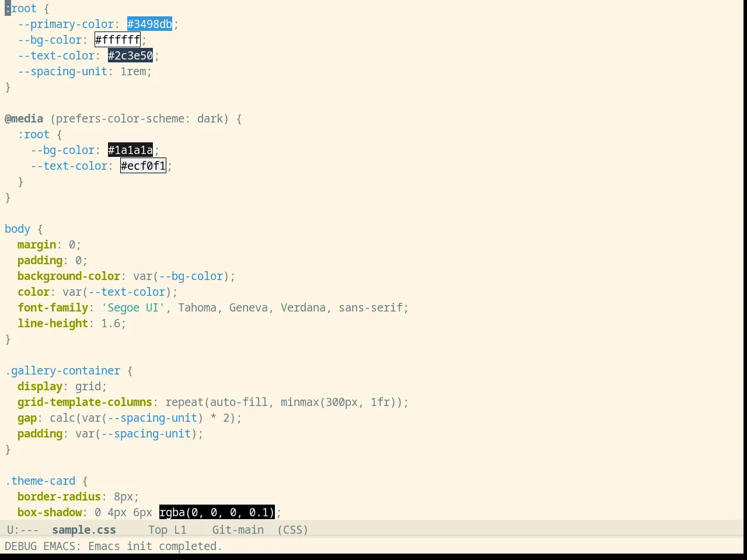Click grid-template-columns property
Image resolution: width=747 pixels, height=560 pixels.
pos(85,402)
